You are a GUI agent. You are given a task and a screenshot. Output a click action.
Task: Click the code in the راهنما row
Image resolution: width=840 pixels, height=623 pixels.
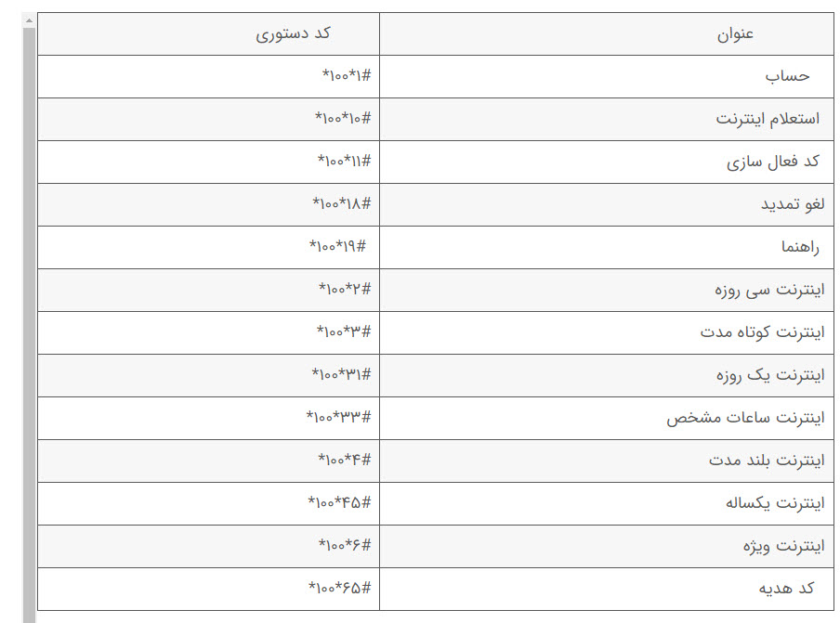click(338, 247)
